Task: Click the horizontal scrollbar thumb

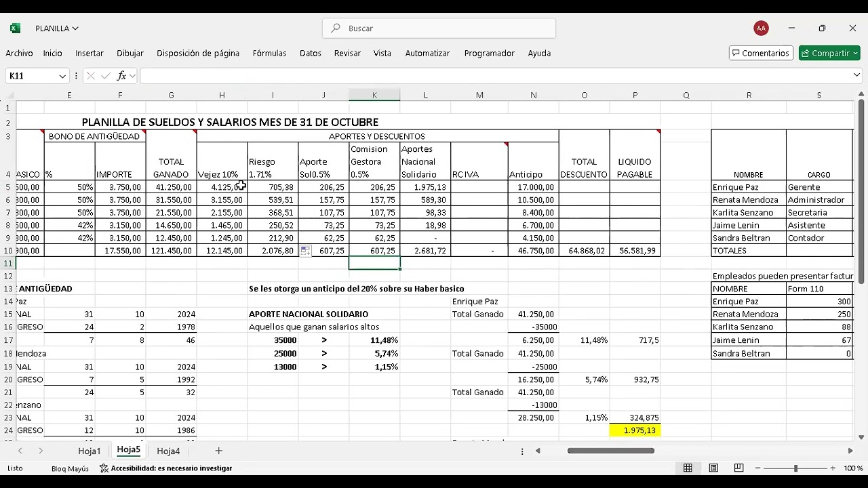Action: click(611, 451)
